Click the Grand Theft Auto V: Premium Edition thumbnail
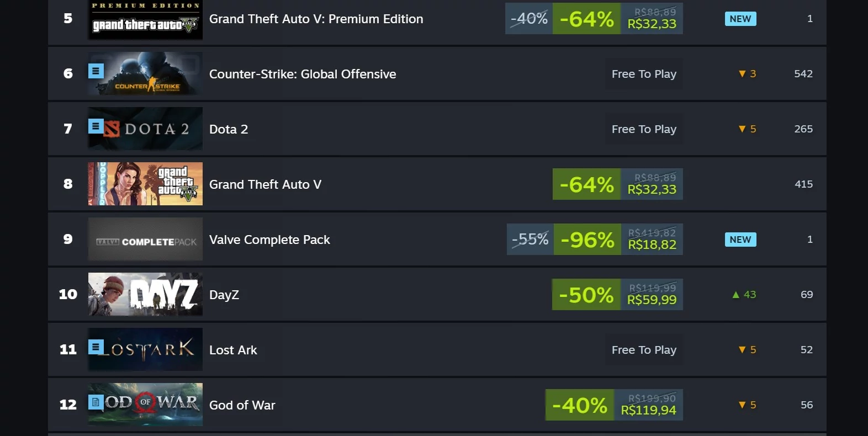The image size is (868, 436). coord(145,19)
